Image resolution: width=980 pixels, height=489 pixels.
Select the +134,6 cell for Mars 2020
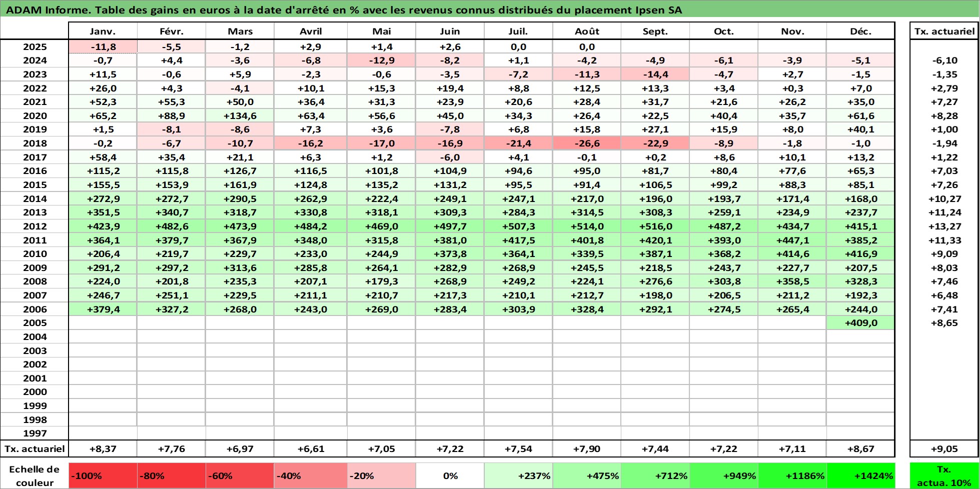(x=240, y=115)
